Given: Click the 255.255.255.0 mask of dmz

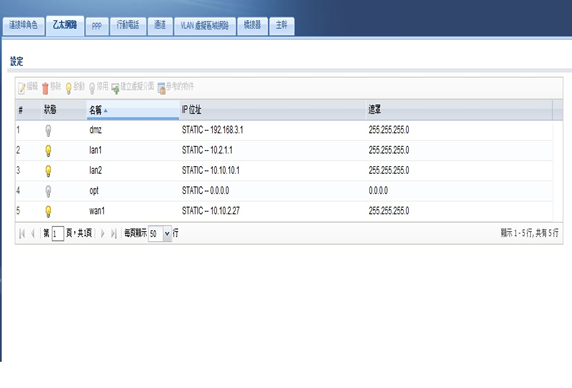Looking at the screenshot, I should point(389,130).
